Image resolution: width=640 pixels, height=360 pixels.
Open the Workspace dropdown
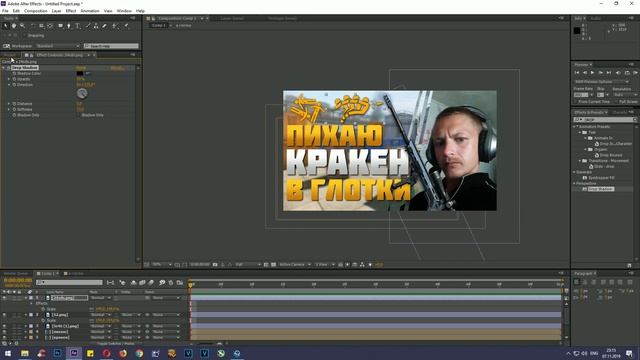point(58,46)
